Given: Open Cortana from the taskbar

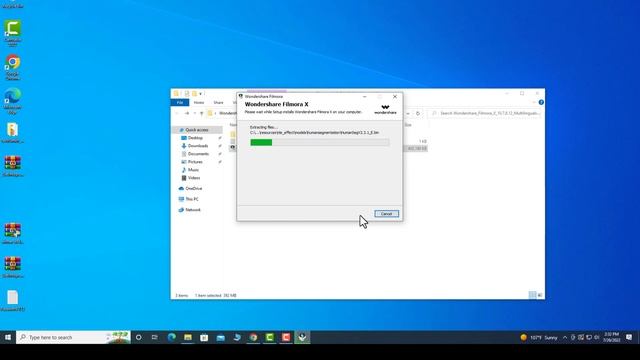Looking at the screenshot, I should [x=138, y=337].
